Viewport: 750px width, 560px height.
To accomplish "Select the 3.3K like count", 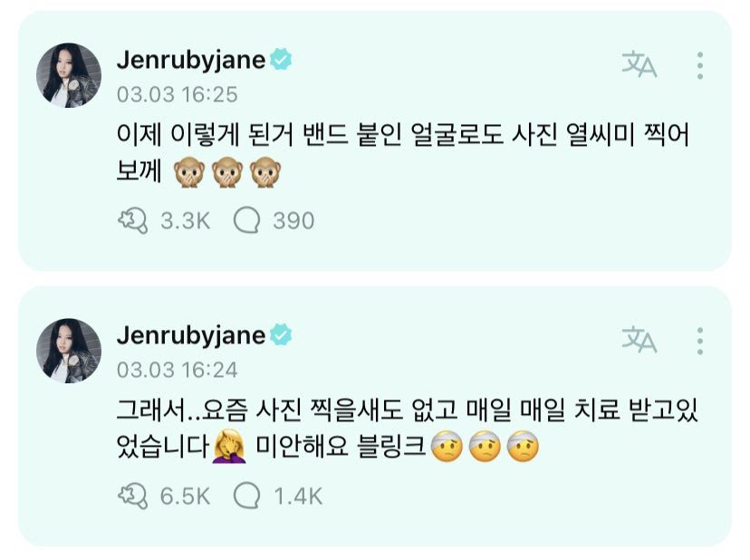I will coord(186,221).
